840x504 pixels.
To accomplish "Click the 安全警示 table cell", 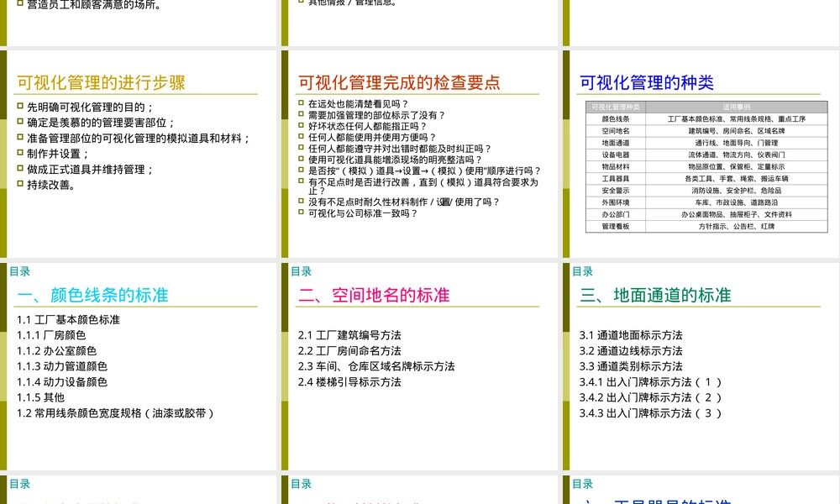I will coord(616,190).
